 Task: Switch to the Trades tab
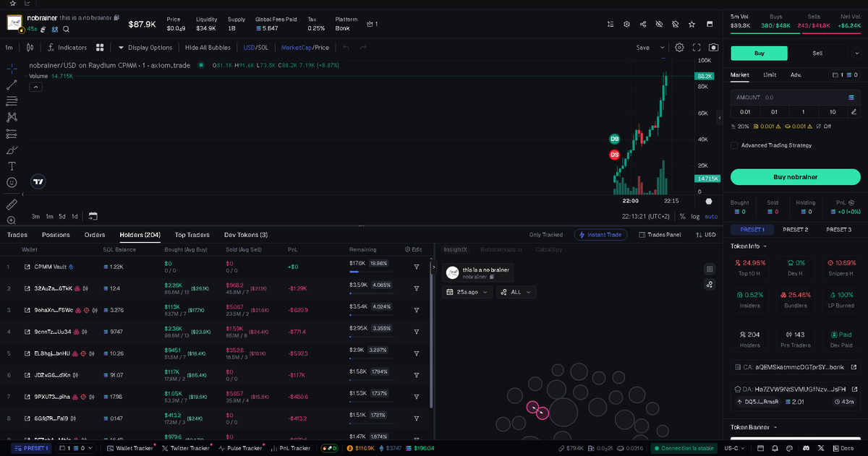pos(17,235)
